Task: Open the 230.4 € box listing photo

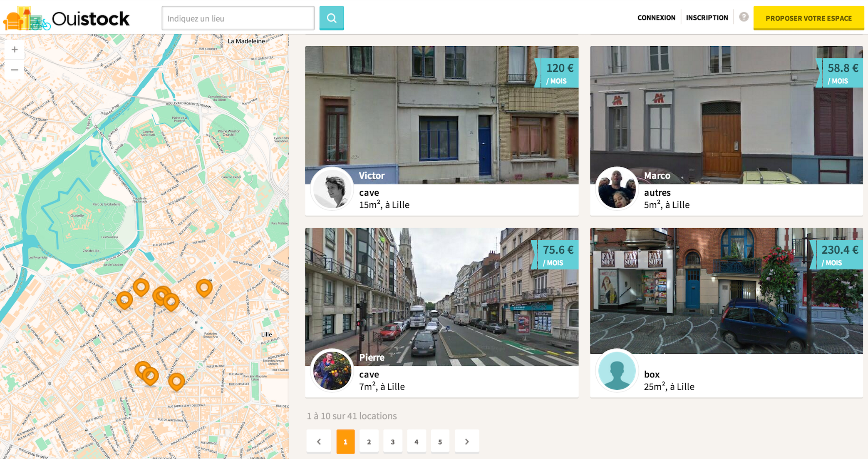Action: [x=726, y=290]
